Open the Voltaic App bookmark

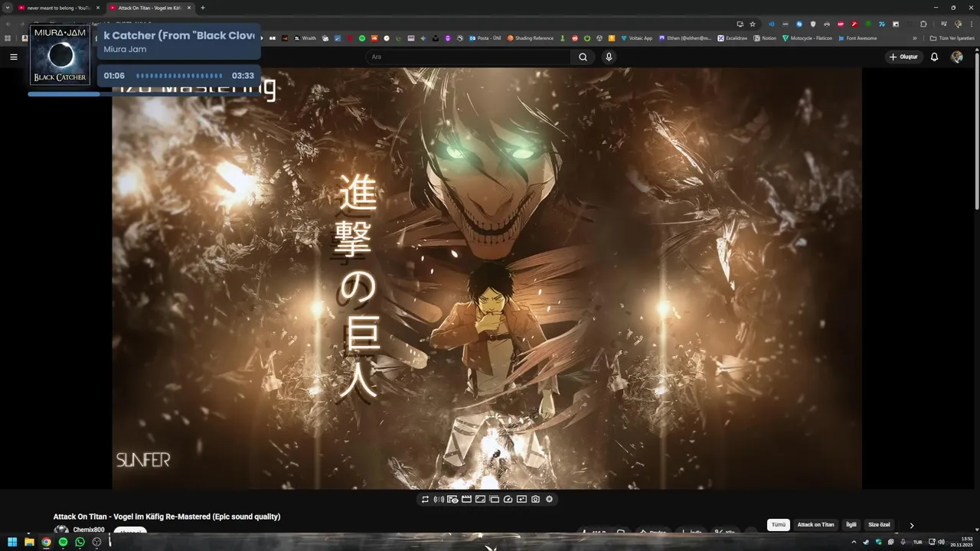tap(636, 38)
